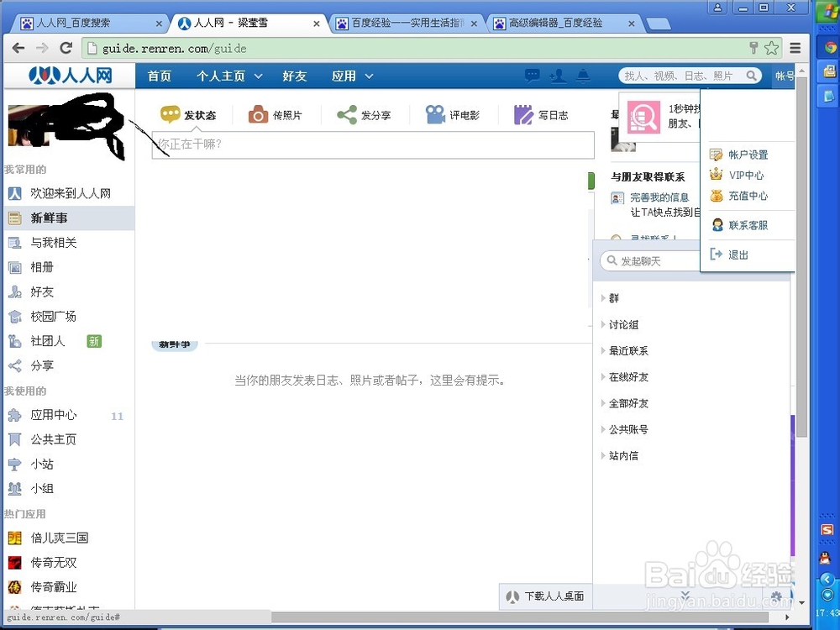Click the Renren logo
Screen dimensions: 840x630
[71, 76]
